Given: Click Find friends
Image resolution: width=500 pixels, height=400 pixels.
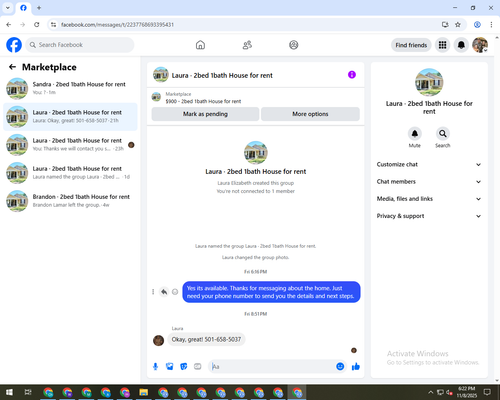Looking at the screenshot, I should [411, 45].
